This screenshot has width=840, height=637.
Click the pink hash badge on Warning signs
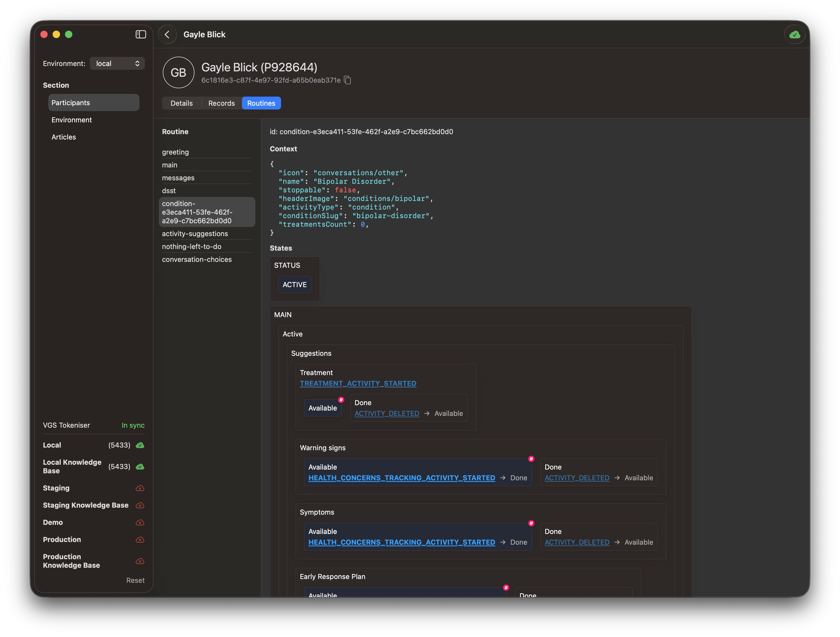point(531,459)
